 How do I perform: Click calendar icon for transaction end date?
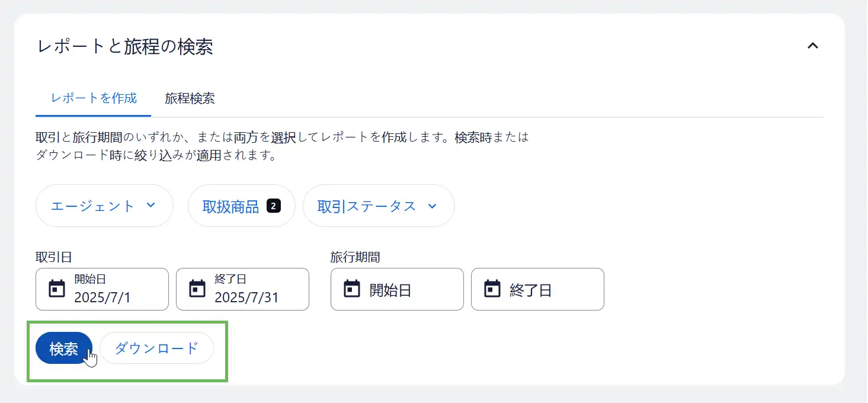coord(197,289)
